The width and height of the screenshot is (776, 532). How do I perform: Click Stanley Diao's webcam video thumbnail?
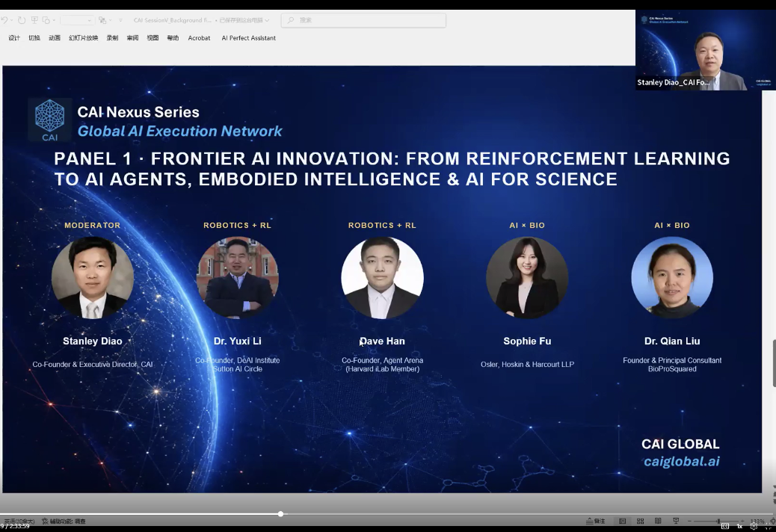[704, 50]
